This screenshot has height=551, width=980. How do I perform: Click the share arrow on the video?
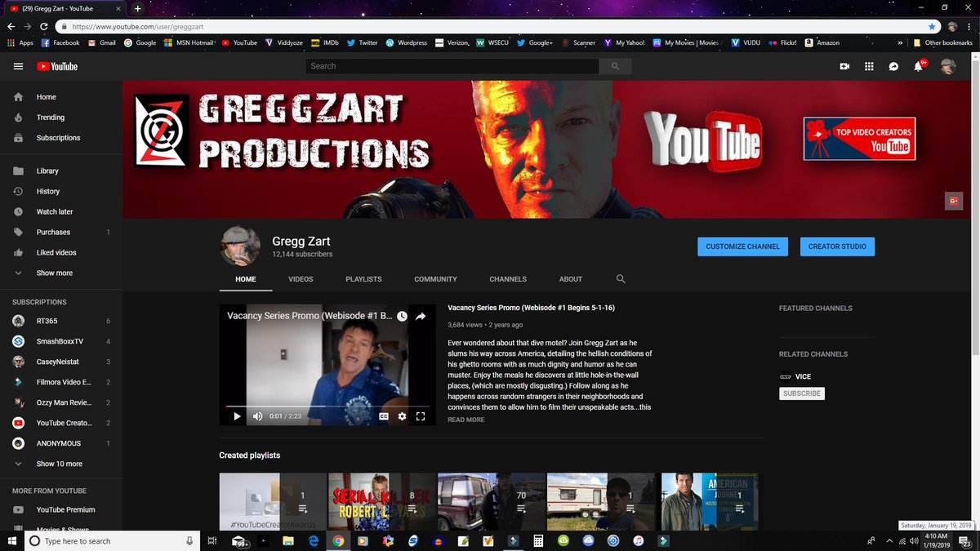pyautogui.click(x=421, y=316)
